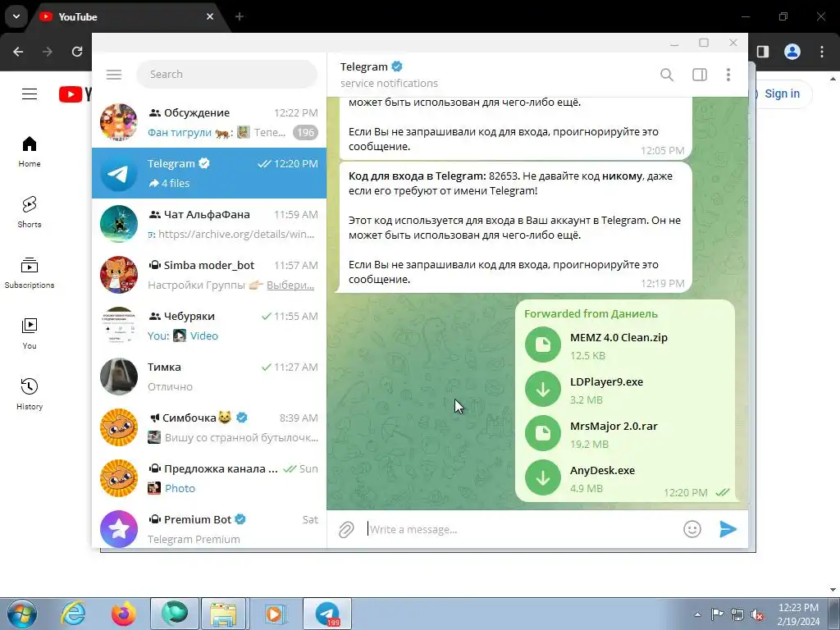This screenshot has height=630, width=840.
Task: Click the MrsMajor 2.0.rar file name
Action: (614, 426)
